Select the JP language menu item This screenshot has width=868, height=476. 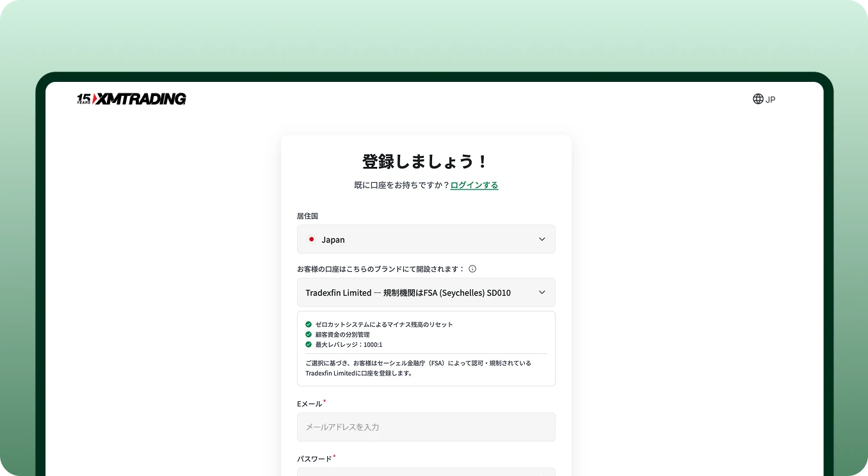(x=771, y=99)
